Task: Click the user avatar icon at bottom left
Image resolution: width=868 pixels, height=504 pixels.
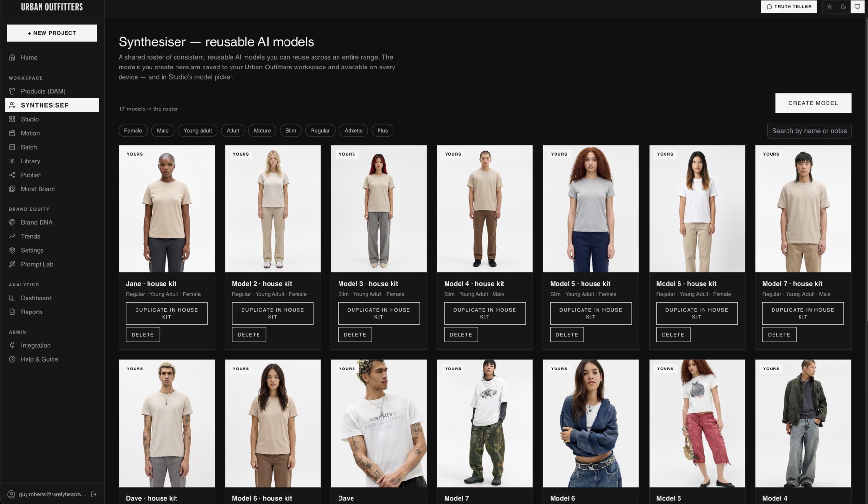Action: coord(11,494)
